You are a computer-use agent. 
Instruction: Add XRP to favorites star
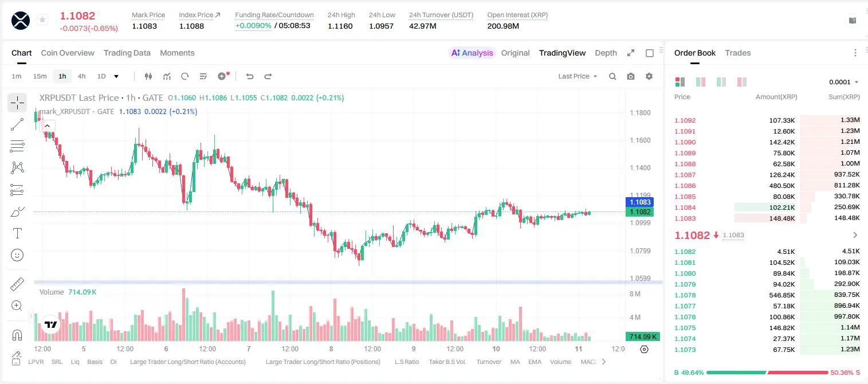[42, 20]
